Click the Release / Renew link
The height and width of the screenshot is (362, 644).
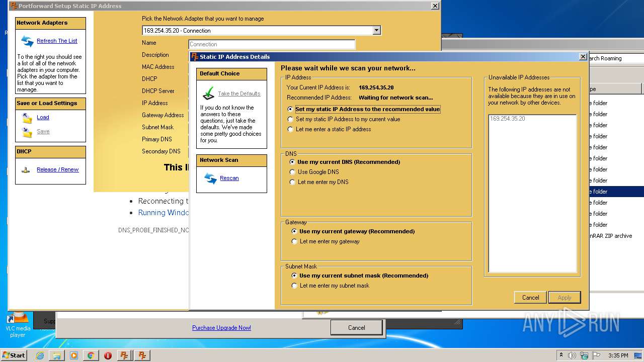click(x=57, y=169)
